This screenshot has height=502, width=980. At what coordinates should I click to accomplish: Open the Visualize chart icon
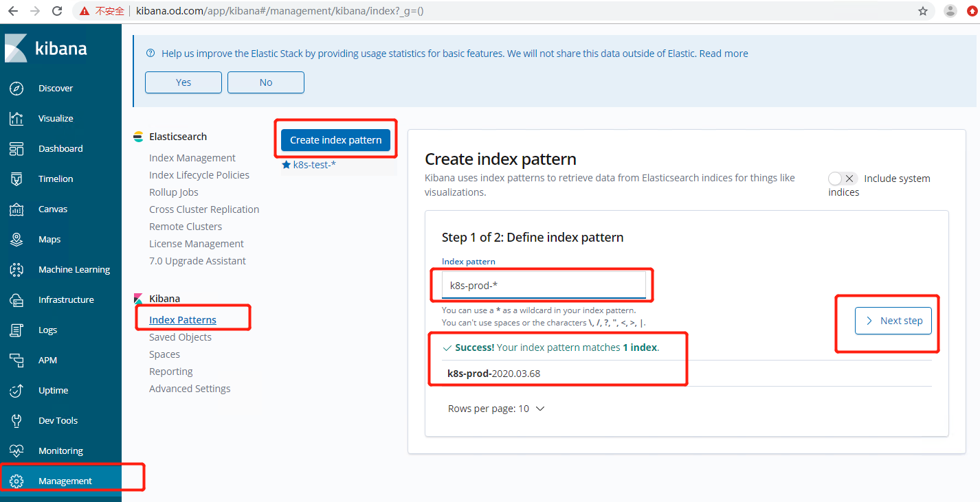pyautogui.click(x=16, y=119)
